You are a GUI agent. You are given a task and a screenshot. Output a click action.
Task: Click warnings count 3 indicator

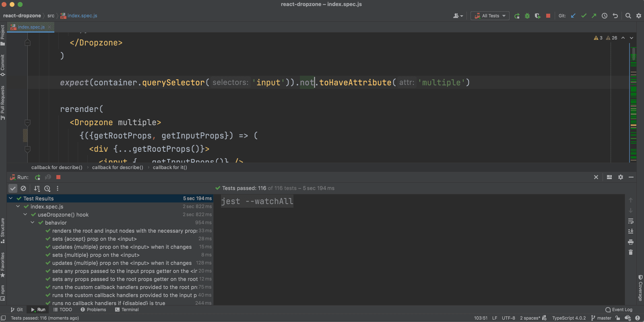[x=598, y=38]
